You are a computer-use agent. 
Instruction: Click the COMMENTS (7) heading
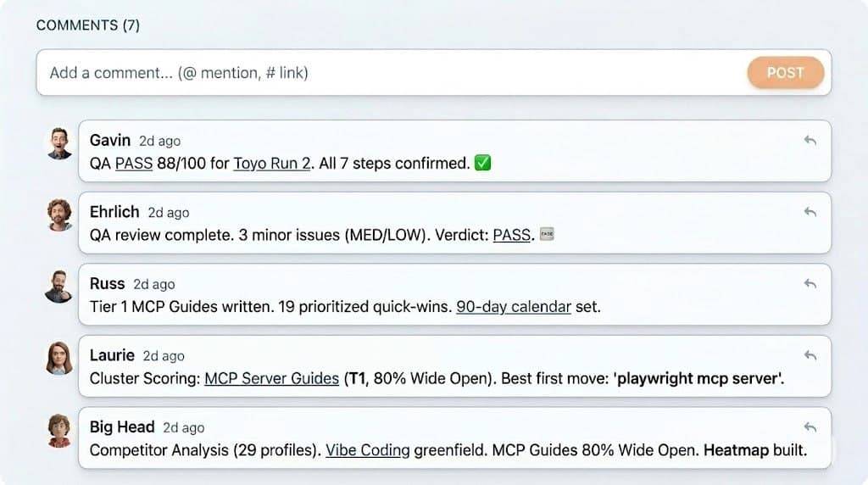[x=88, y=25]
